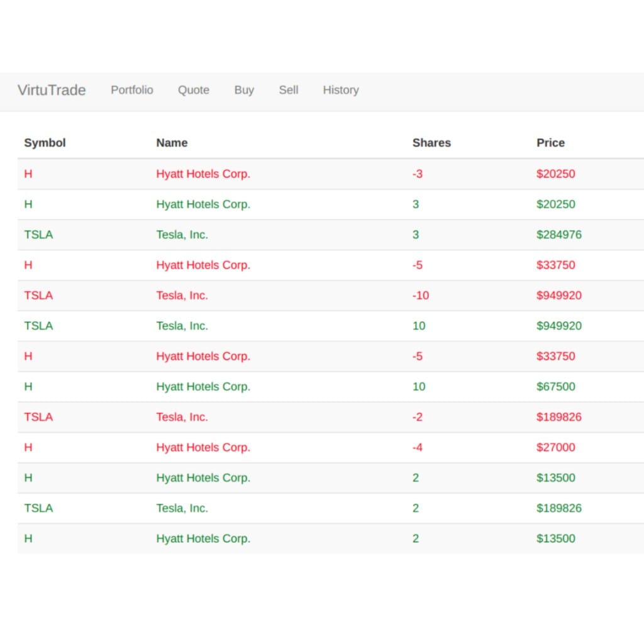
Task: Select Tesla, Inc. in the $284976 row
Action: click(x=182, y=235)
